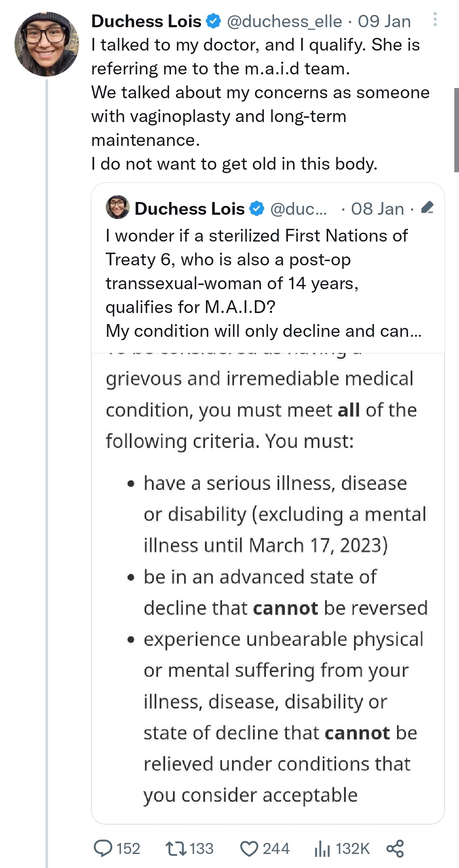Viewport: 459px width, 868px height.
Task: Tap blue verified badge beside top name
Action: tap(213, 21)
